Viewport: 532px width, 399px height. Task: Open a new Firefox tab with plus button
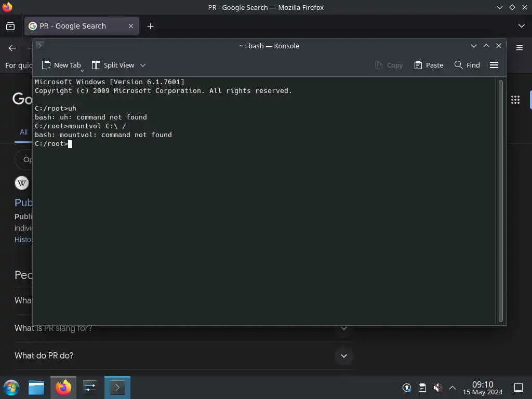(150, 26)
